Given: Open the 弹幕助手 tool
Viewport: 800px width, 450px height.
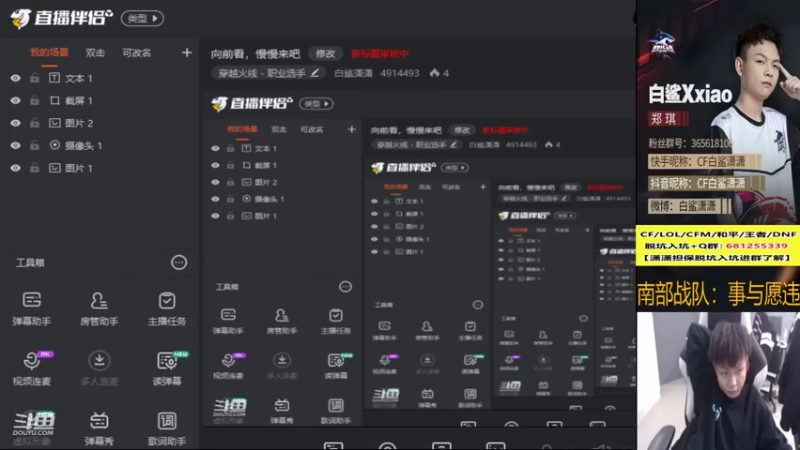Looking at the screenshot, I should (x=32, y=308).
